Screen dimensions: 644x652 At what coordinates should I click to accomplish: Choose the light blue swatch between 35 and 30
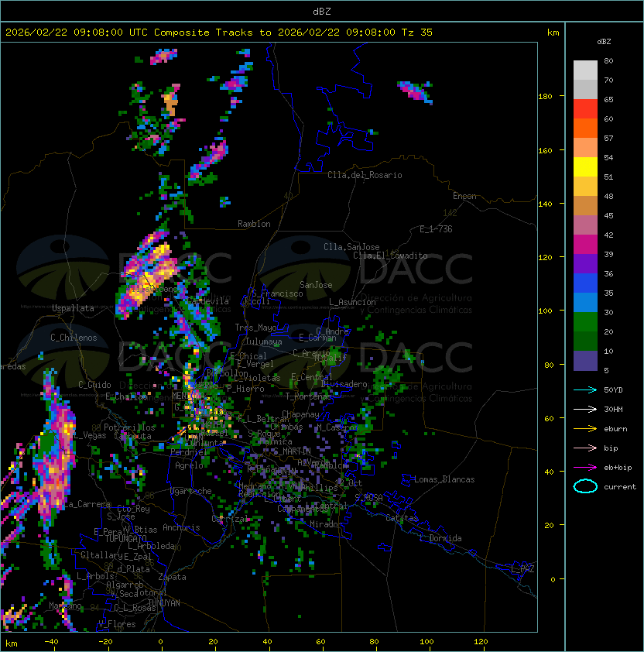(585, 302)
